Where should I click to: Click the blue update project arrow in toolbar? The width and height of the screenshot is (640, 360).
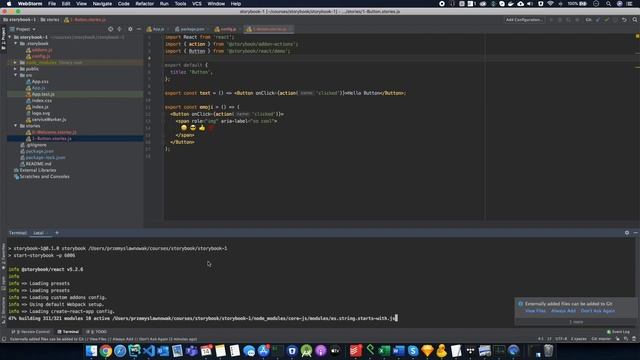point(598,20)
